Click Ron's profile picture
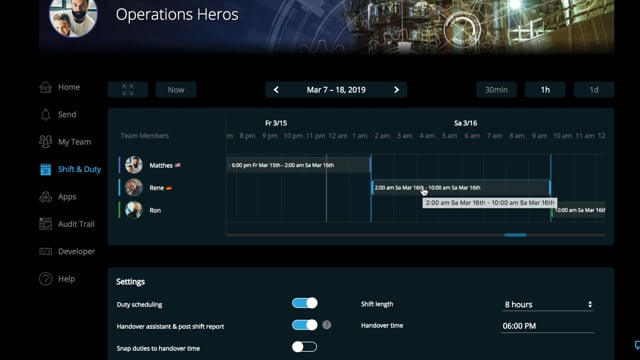The height and width of the screenshot is (360, 640). point(133,210)
